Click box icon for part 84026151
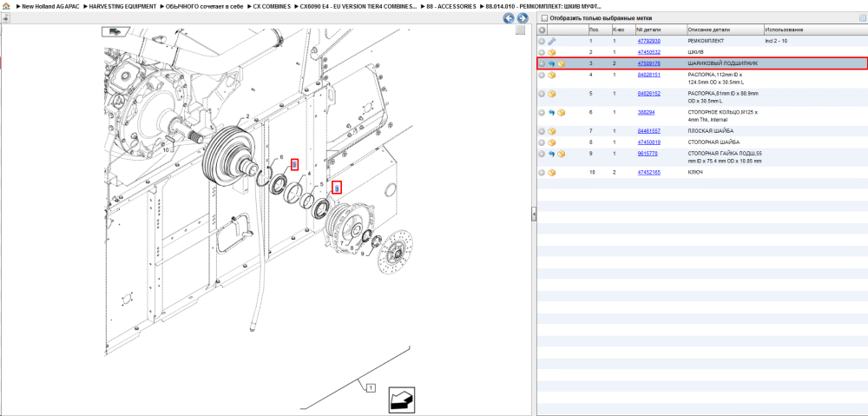Screen dimensions: 868x416 (552, 76)
